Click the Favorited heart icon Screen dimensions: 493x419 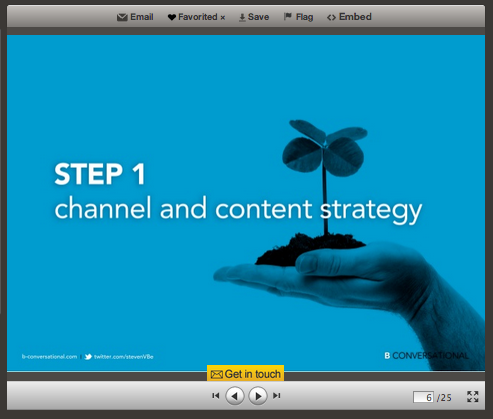coord(172,17)
